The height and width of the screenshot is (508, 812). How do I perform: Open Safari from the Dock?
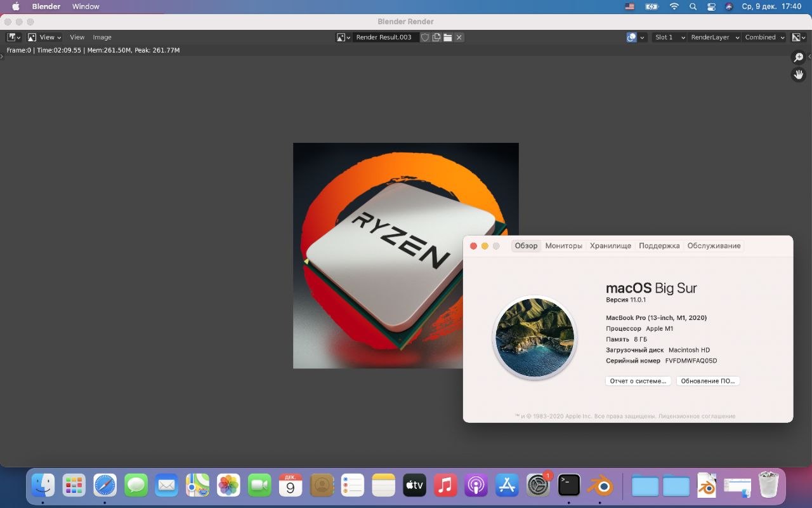[105, 486]
